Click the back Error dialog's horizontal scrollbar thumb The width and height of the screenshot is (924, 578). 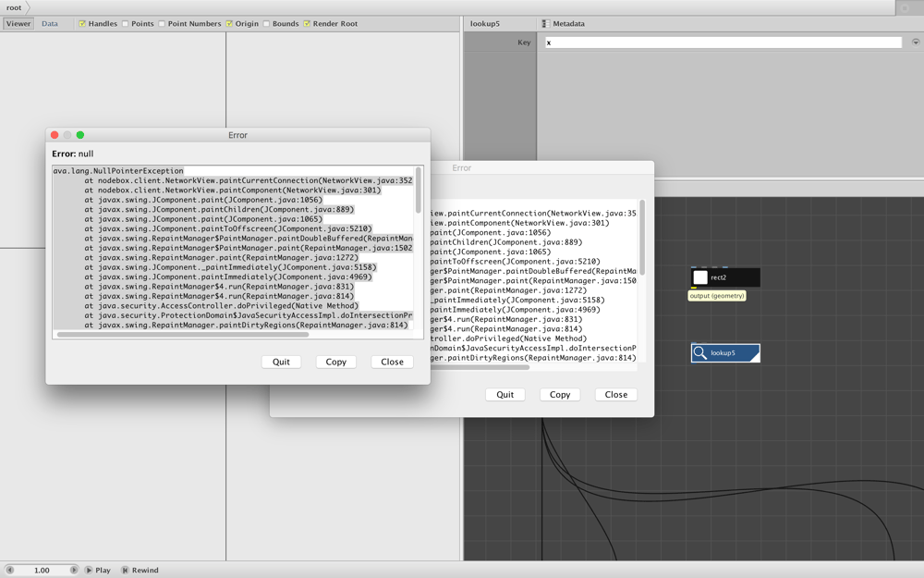480,367
